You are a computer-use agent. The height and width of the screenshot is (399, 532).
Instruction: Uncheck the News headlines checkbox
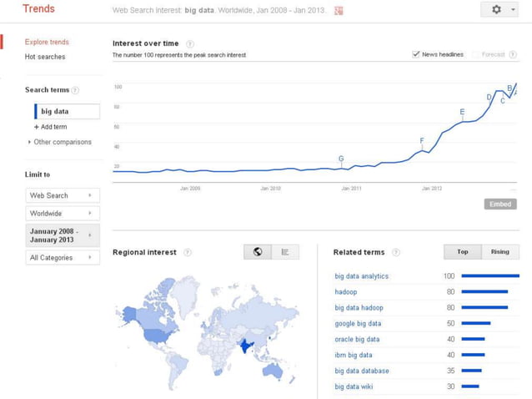[416, 54]
